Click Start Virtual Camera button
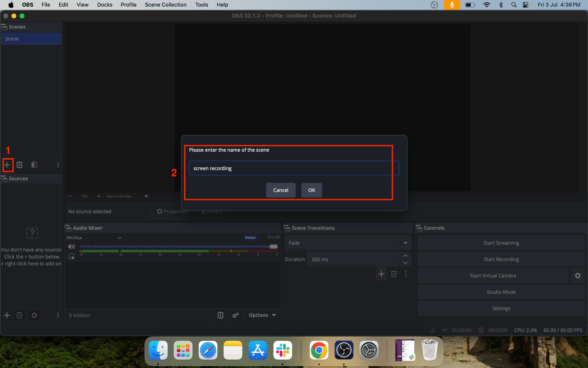This screenshot has height=368, width=588. (x=493, y=276)
